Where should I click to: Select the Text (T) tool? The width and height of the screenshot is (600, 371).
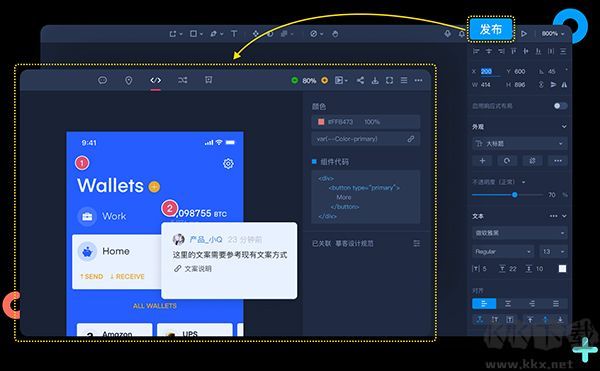[x=234, y=34]
